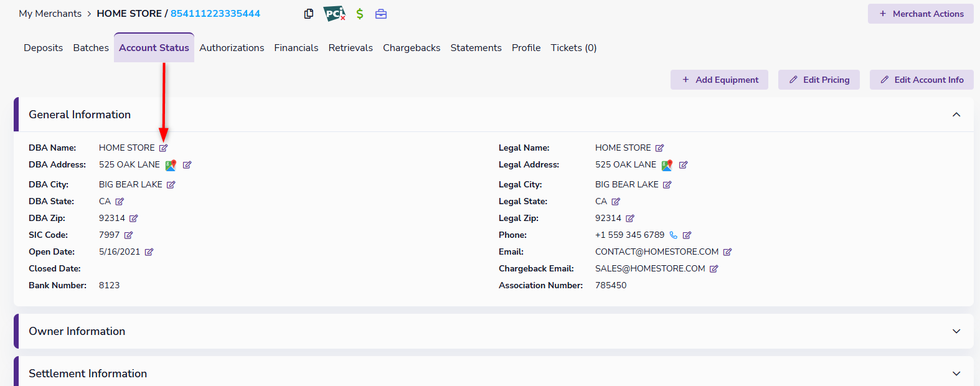Click the PCI compliance status icon
Image resolution: width=980 pixels, height=386 pixels.
pyautogui.click(x=334, y=14)
